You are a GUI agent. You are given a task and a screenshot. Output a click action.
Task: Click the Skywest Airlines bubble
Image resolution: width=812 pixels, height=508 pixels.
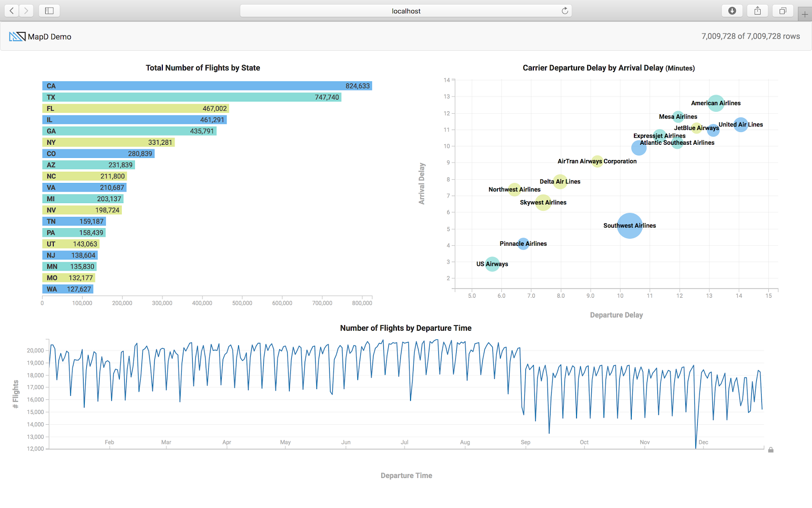(x=543, y=202)
